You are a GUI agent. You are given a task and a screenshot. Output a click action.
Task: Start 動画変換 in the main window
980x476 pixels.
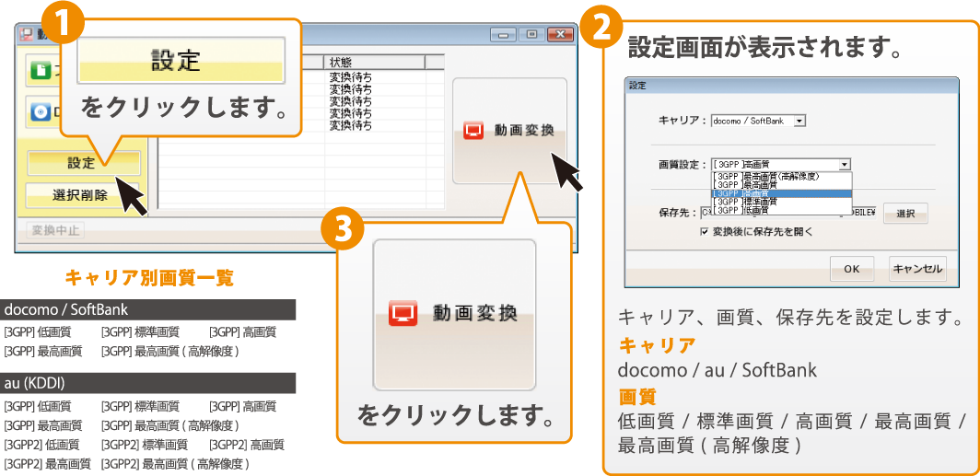point(509,131)
